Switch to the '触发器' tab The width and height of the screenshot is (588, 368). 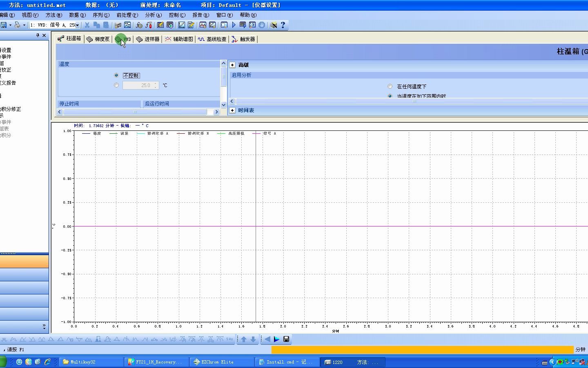243,39
